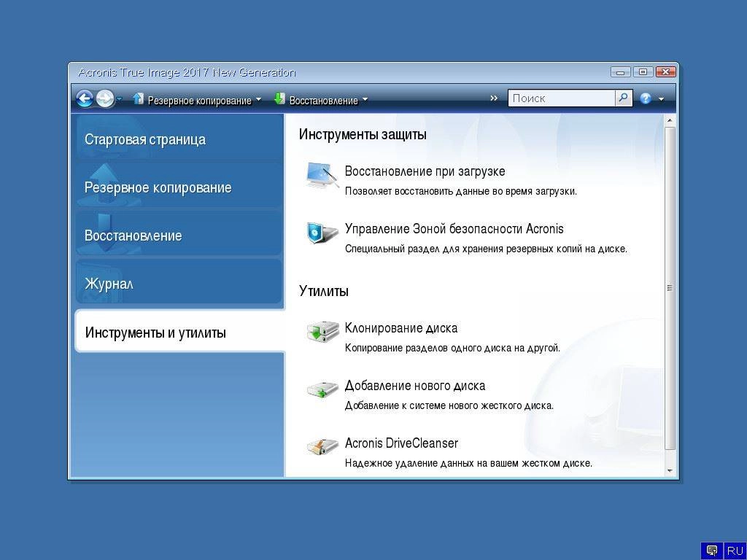The image size is (747, 560).
Task: Open the Журнал sidebar tab
Action: click(x=179, y=282)
